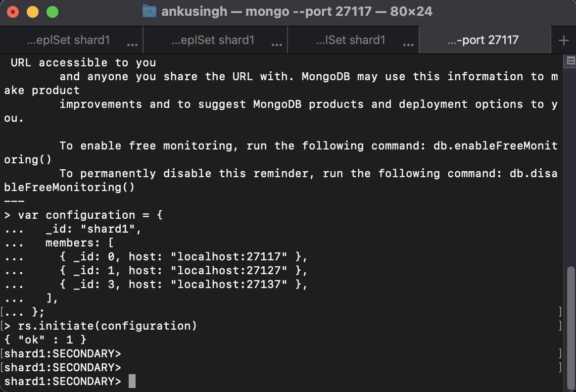Open a new tab with plus button
Viewport: 576px width, 392px height.
tap(564, 41)
